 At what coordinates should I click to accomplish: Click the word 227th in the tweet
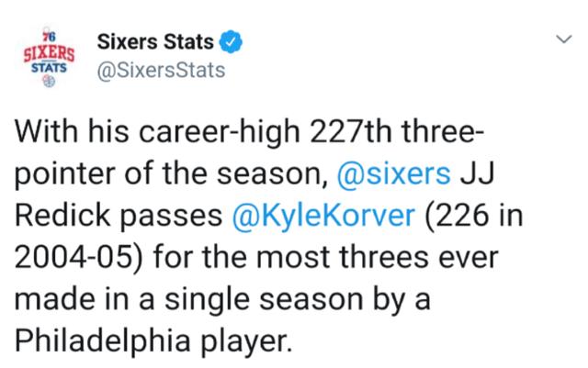click(x=351, y=131)
